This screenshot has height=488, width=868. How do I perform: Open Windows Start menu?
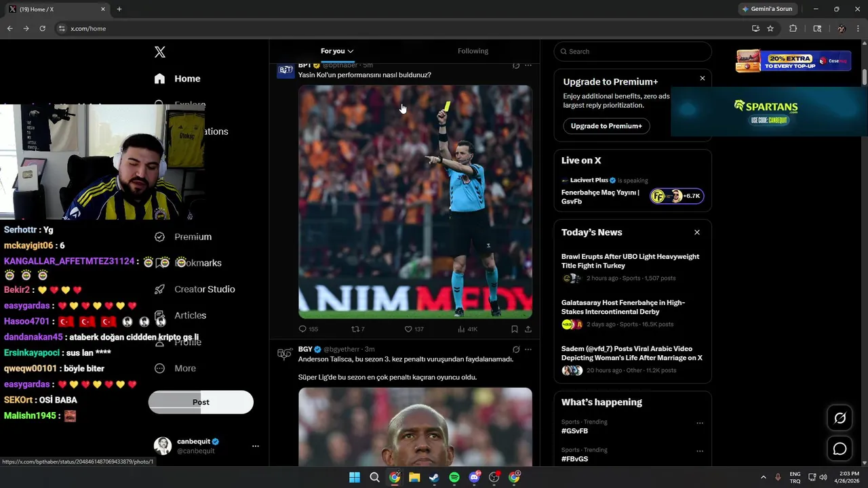click(354, 477)
